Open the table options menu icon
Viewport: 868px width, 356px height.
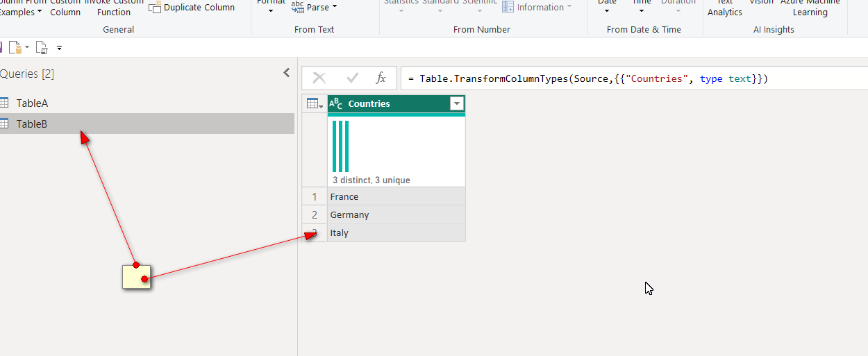315,103
